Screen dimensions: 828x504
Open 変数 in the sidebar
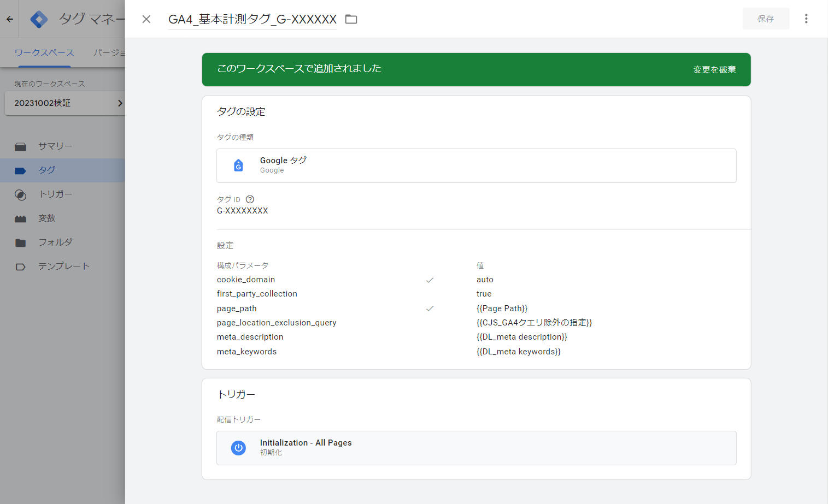[46, 218]
